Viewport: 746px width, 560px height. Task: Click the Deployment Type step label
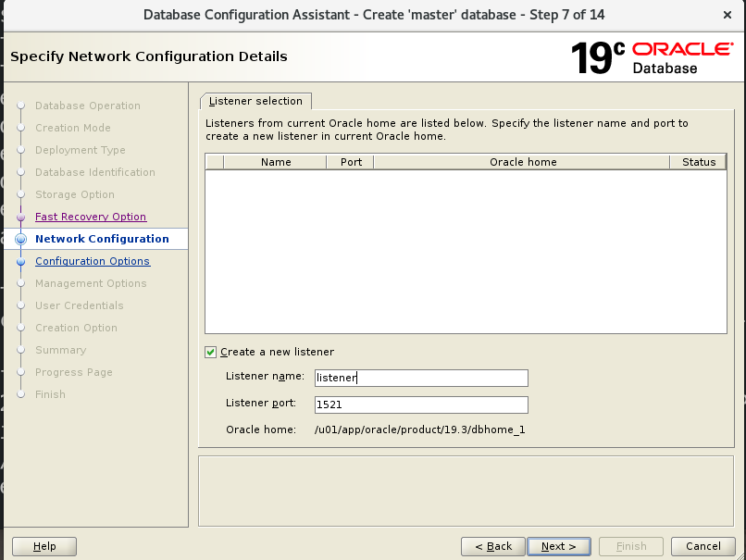point(81,150)
